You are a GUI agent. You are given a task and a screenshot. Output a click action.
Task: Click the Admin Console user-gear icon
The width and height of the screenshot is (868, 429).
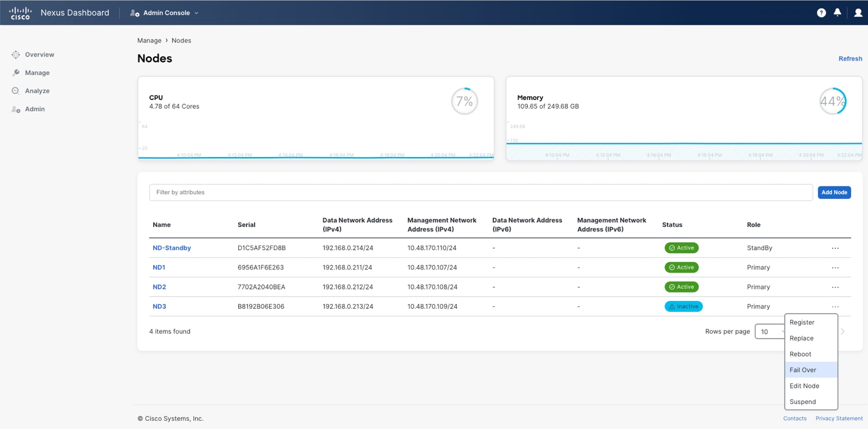(x=135, y=13)
